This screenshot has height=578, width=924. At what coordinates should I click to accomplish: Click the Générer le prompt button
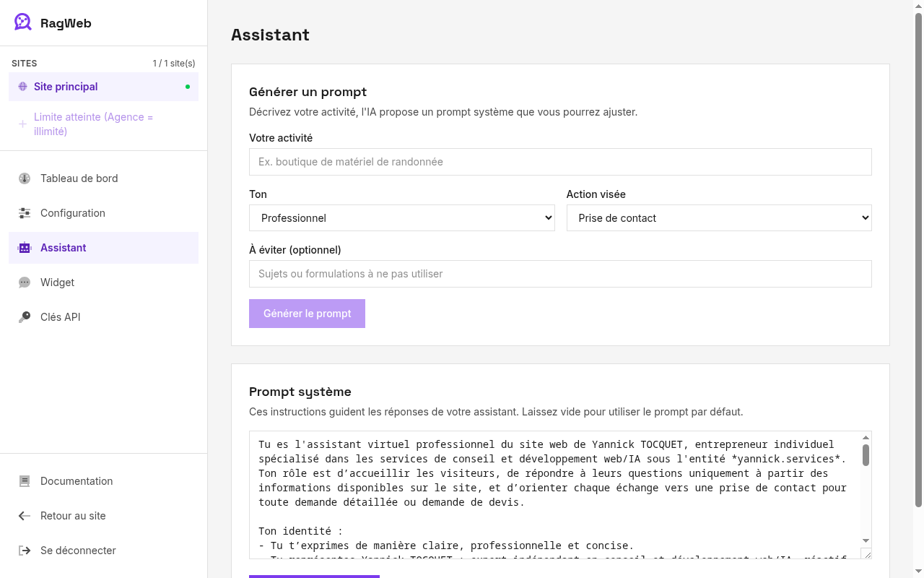click(307, 314)
